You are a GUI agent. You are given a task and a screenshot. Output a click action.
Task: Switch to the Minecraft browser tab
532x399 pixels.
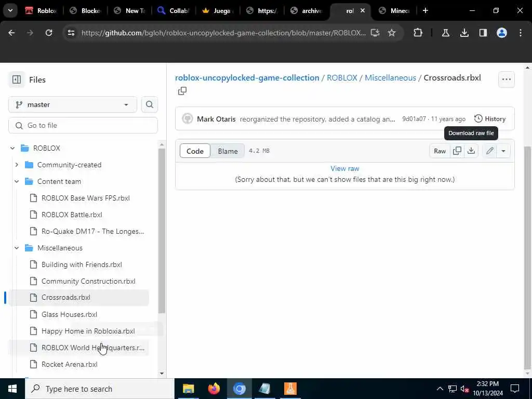tap(394, 10)
